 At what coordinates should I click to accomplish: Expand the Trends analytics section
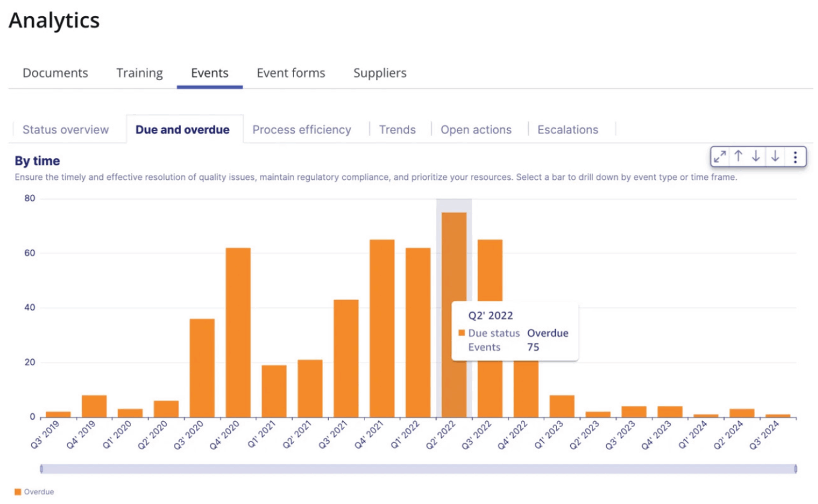click(397, 129)
